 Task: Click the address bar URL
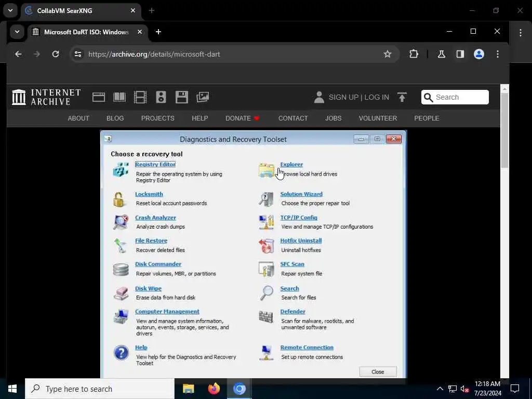tap(154, 54)
